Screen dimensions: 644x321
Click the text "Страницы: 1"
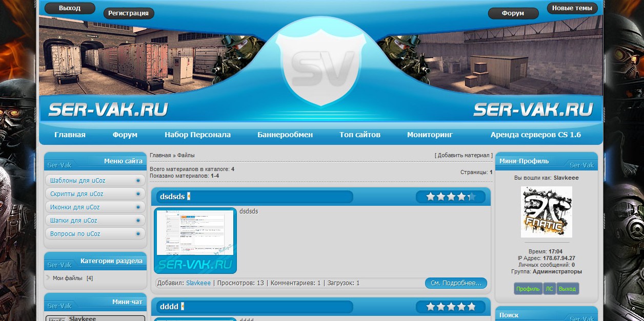476,173
